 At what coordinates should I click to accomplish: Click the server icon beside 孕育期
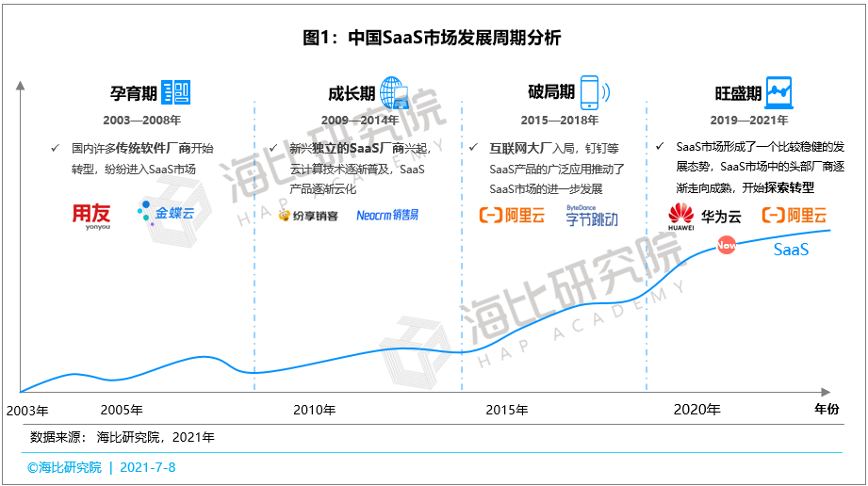(176, 92)
